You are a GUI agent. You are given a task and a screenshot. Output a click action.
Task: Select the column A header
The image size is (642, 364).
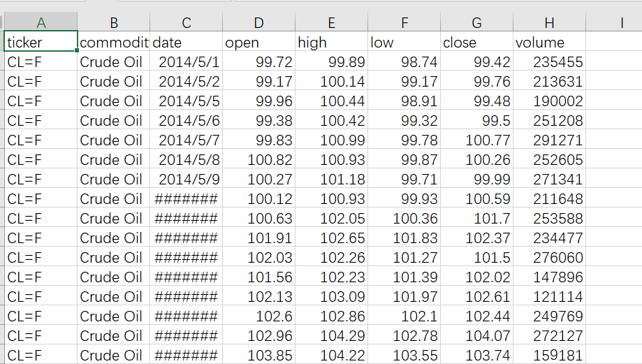(x=41, y=23)
